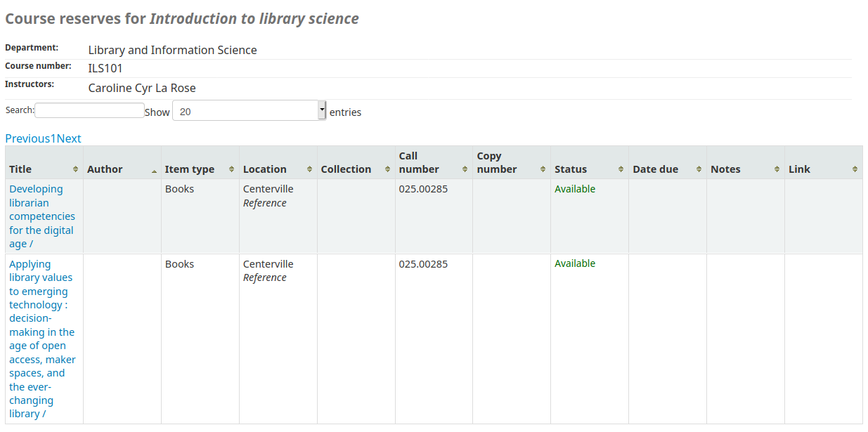Screen dimensions: 868x432
Task: Sort by Item type using its arrow icon
Action: (231, 169)
